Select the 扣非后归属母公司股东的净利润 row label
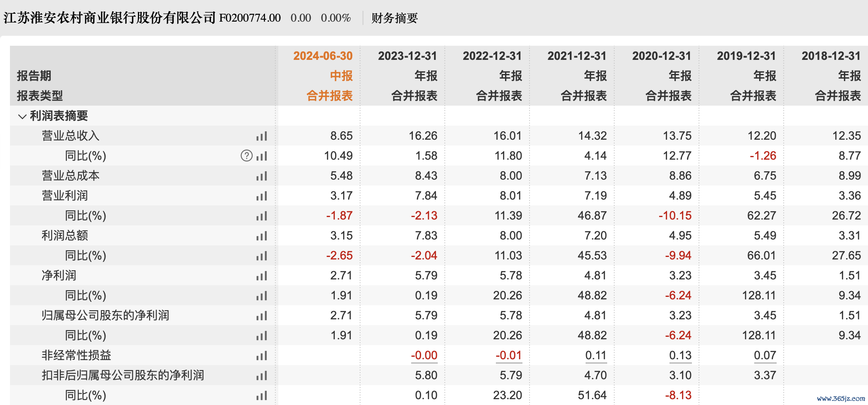 (123, 375)
